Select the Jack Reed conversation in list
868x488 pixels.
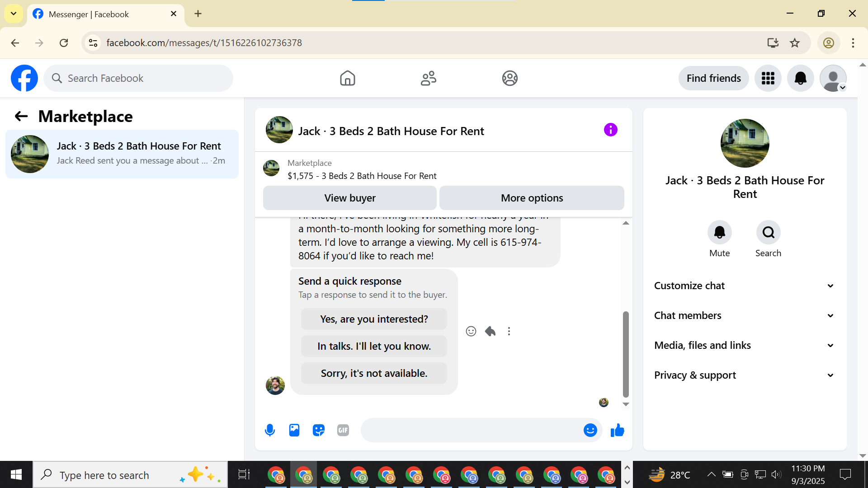(x=122, y=154)
